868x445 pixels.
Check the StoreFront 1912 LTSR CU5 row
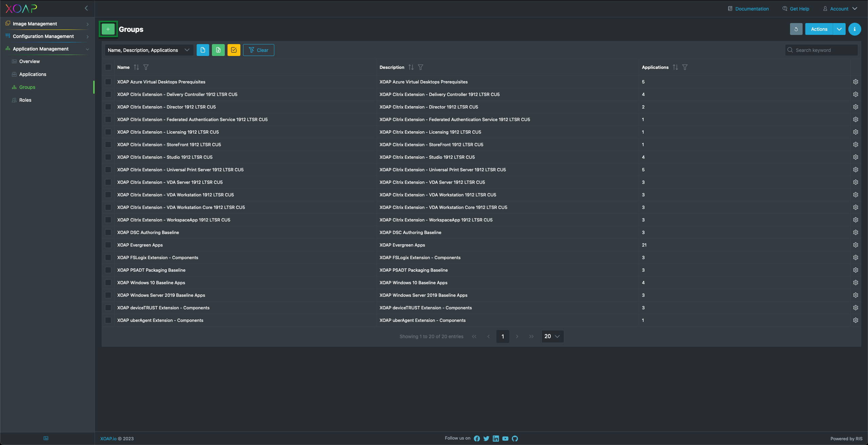click(x=108, y=144)
